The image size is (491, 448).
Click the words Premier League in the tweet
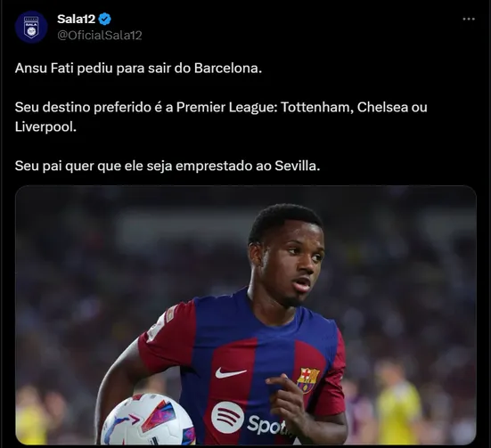pos(226,108)
